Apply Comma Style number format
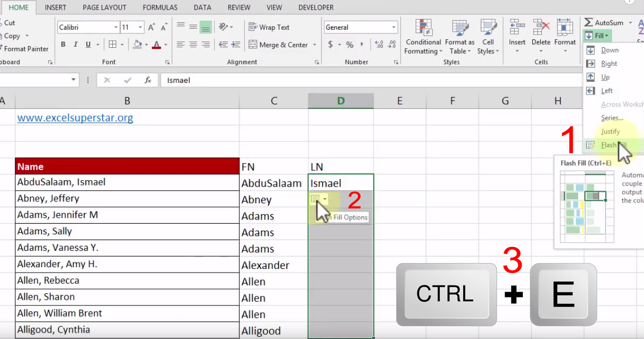 (362, 45)
